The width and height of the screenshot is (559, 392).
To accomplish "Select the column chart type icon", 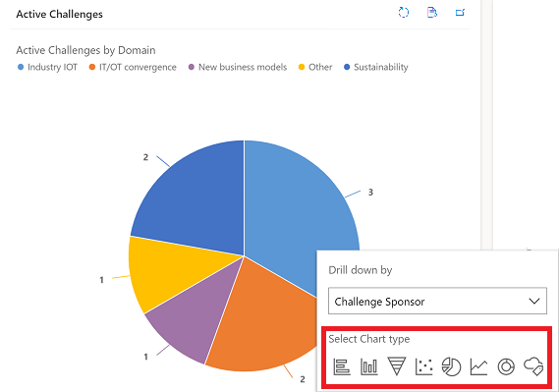I will (x=369, y=366).
